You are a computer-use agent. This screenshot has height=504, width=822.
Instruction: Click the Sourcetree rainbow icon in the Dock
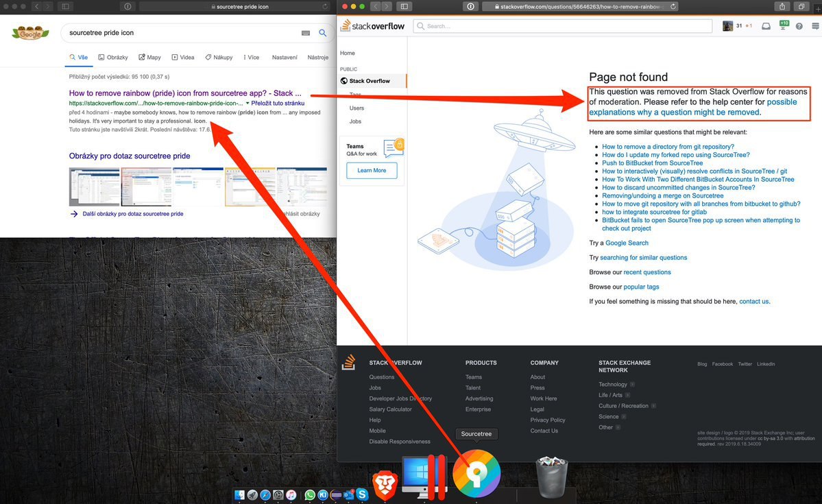(476, 473)
